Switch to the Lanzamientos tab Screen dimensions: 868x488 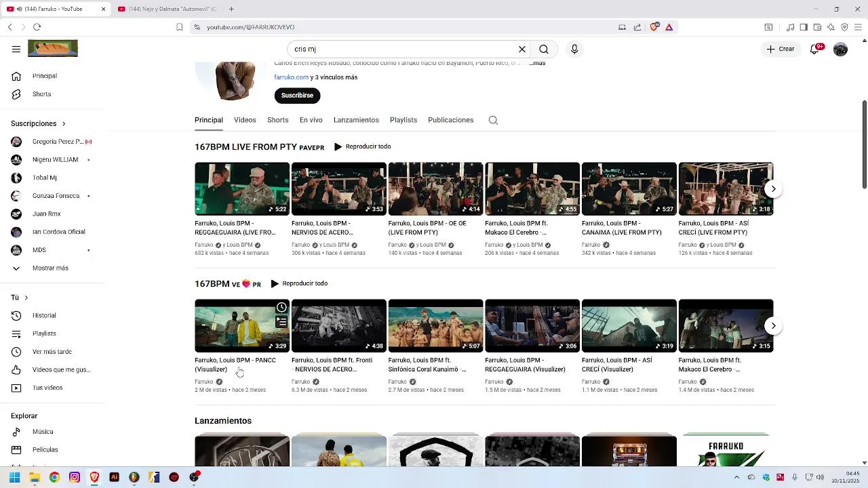click(x=356, y=120)
